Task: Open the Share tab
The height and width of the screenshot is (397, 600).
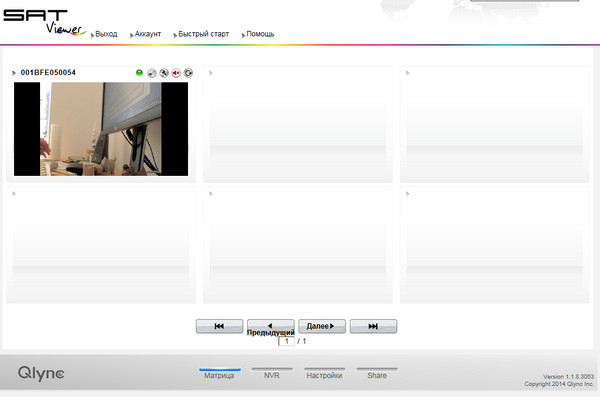Action: 377,374
